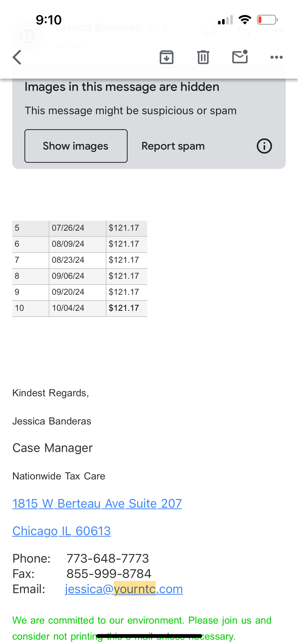Tap Report spam
Screen dimensions: 298x644
173,146
